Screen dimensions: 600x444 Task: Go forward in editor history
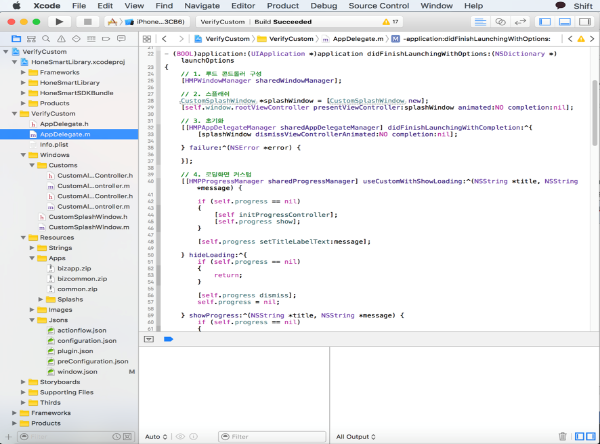tap(181, 39)
